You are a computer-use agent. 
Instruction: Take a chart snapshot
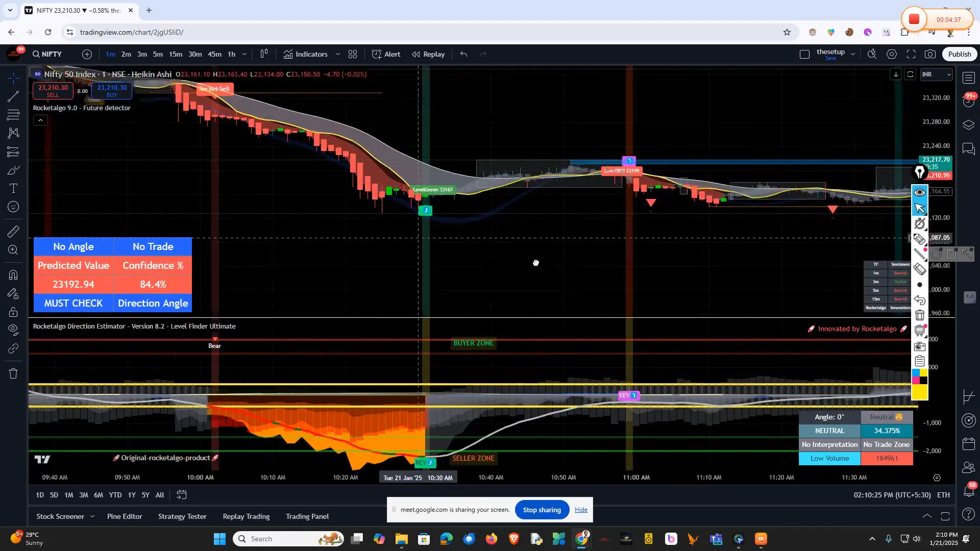click(x=930, y=54)
